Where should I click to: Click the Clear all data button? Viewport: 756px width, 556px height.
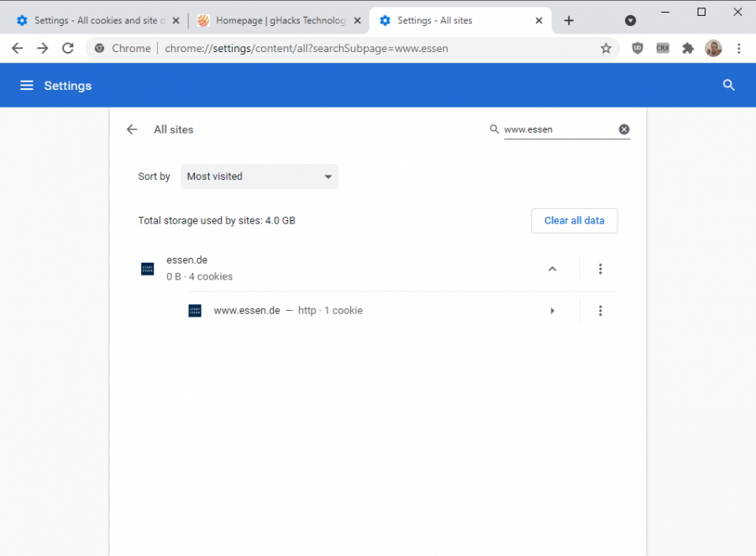click(575, 221)
